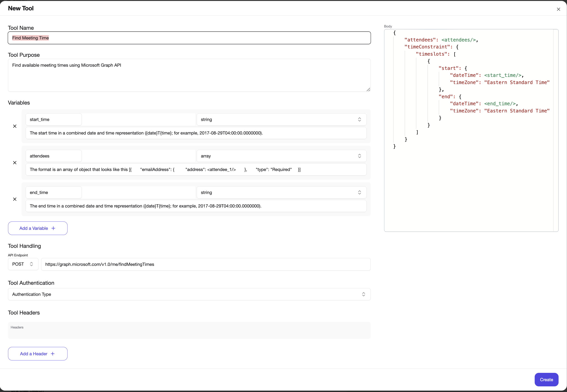This screenshot has width=567, height=392.
Task: Click Add a Header button
Action: [x=38, y=354]
